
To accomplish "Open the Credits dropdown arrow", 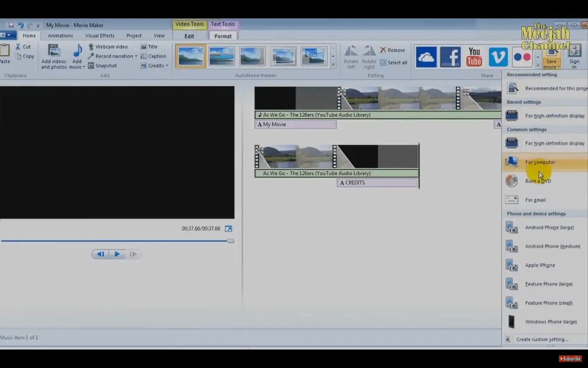I will pos(167,66).
